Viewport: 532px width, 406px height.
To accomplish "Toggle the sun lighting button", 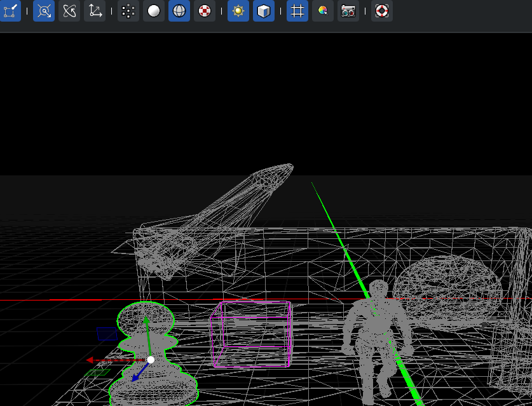I will click(238, 11).
